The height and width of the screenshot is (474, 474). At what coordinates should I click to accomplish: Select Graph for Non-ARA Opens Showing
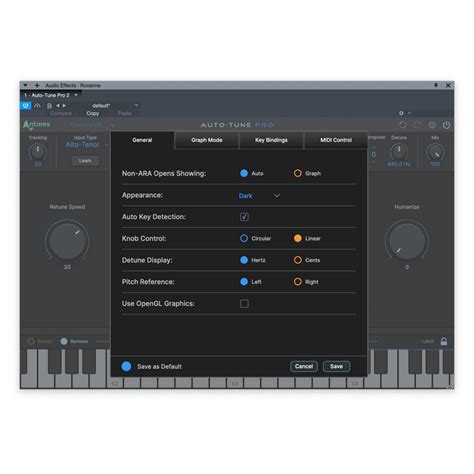tap(298, 173)
